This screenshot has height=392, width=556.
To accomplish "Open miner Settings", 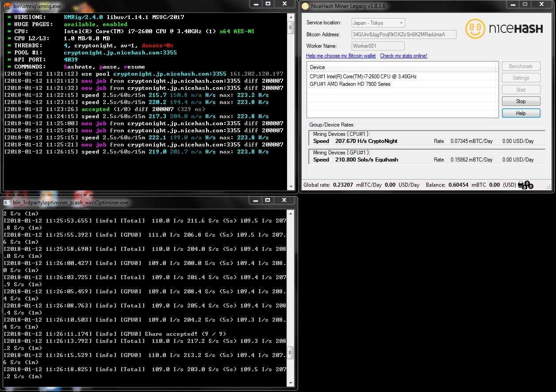I will pos(521,77).
